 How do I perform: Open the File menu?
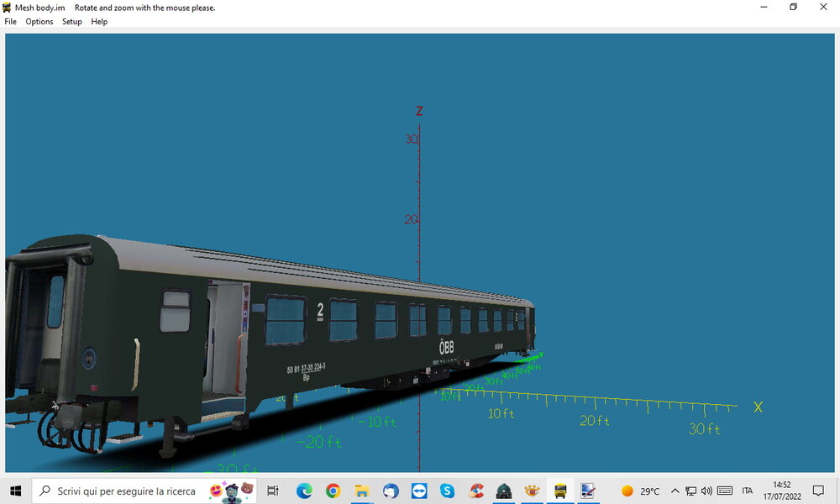(10, 22)
